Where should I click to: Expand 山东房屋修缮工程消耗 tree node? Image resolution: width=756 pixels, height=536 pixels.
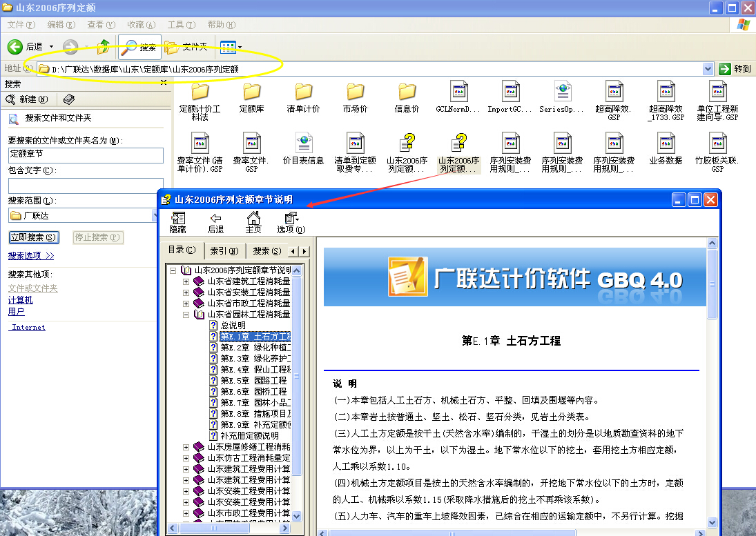pyautogui.click(x=186, y=447)
